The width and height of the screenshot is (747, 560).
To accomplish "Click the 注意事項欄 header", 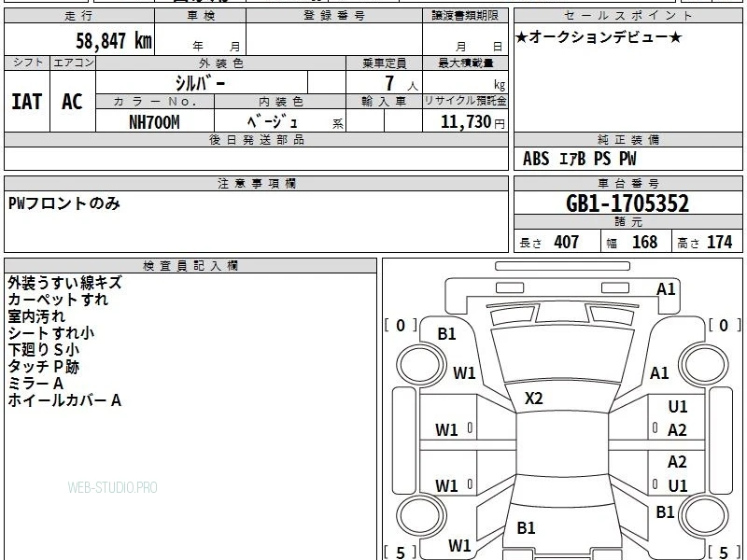I will pos(256,183).
